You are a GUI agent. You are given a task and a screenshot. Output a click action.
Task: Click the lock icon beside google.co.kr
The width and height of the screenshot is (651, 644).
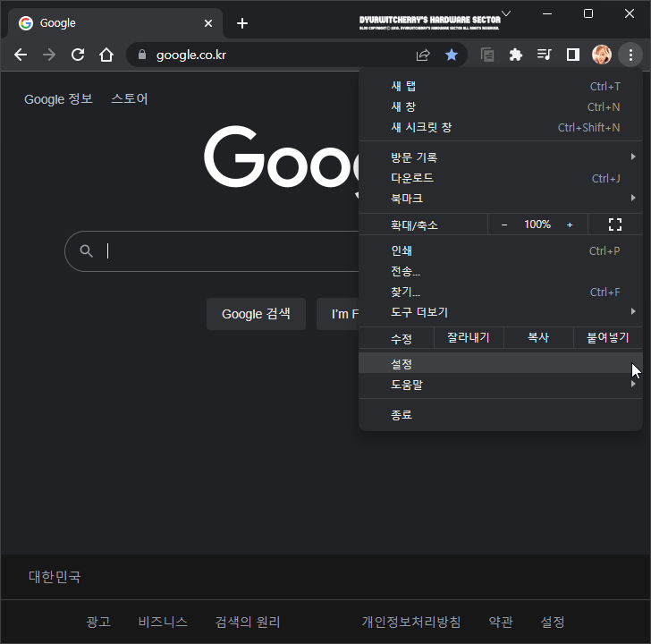click(x=142, y=55)
